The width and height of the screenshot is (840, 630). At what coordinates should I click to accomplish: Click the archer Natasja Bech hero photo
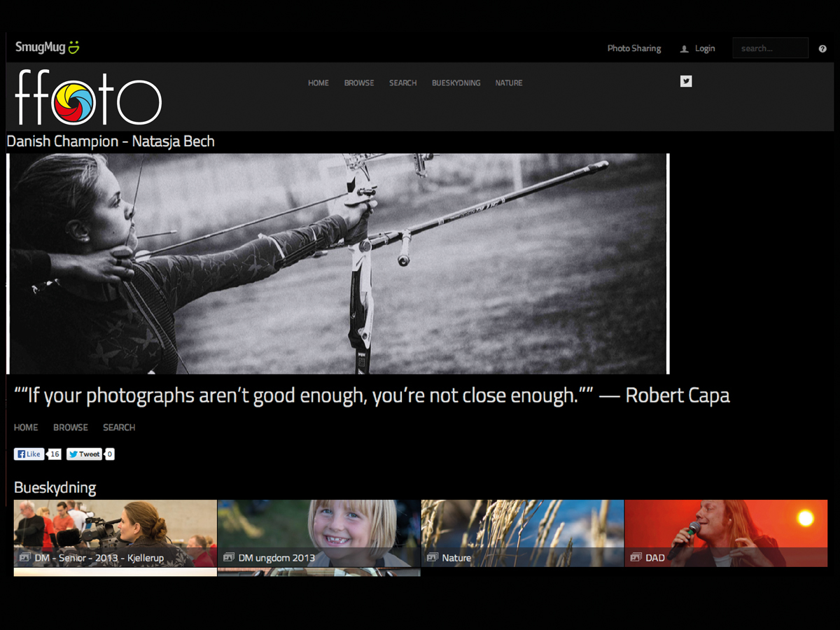click(337, 263)
